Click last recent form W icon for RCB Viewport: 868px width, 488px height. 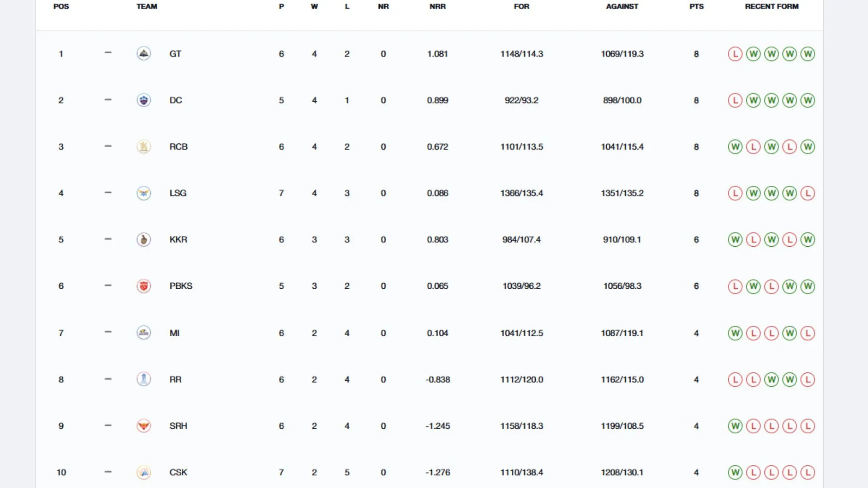[808, 147]
